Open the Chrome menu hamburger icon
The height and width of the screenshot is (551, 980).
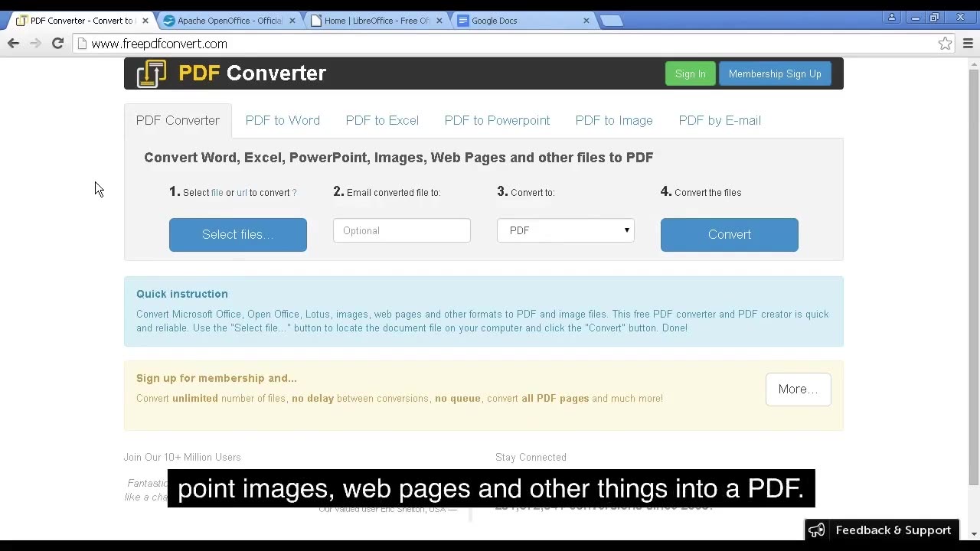pos(968,44)
